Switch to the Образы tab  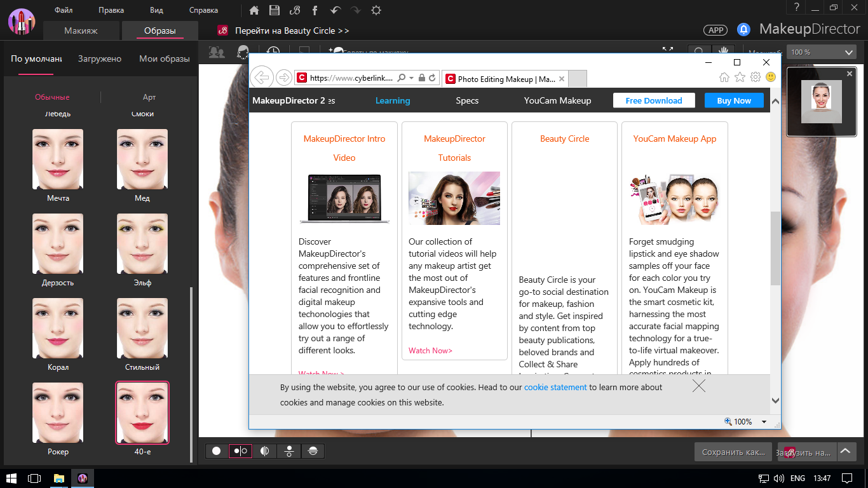point(159,30)
